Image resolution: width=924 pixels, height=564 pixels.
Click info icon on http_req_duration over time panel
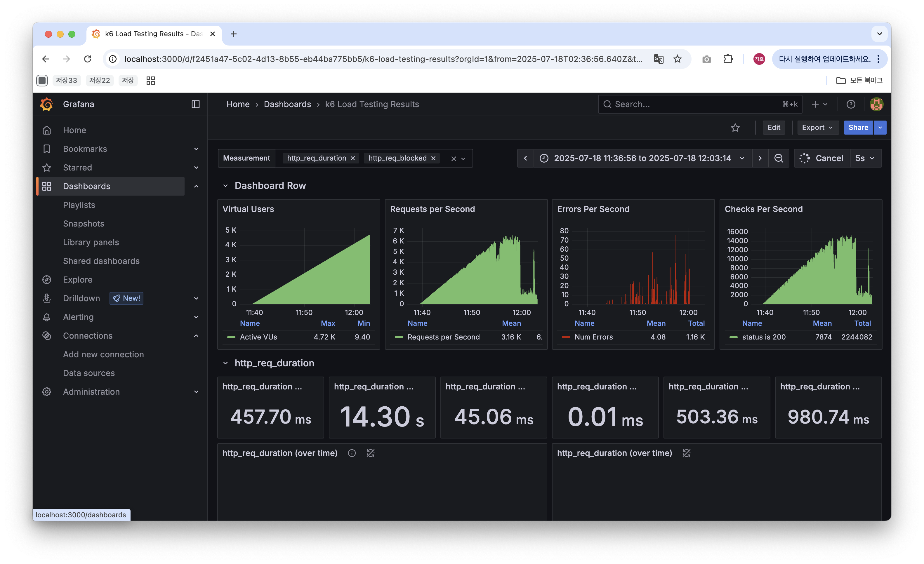[x=351, y=453]
